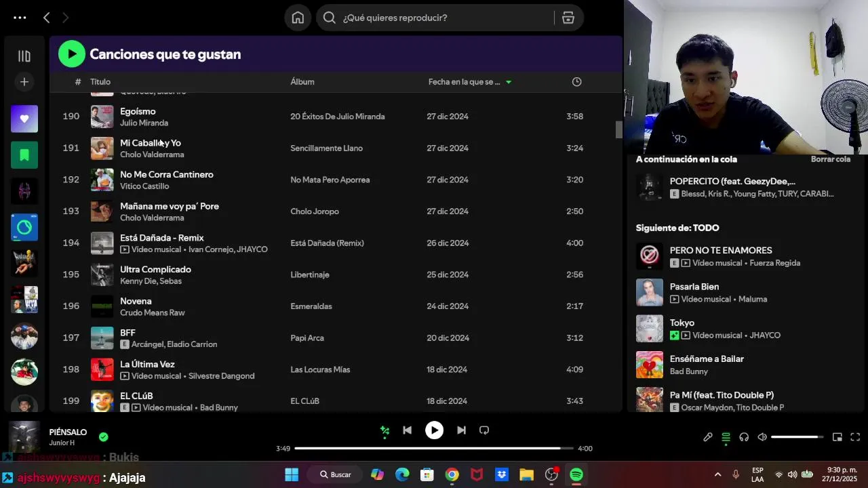
Task: Open artist link Julio Miranda
Action: pos(144,123)
